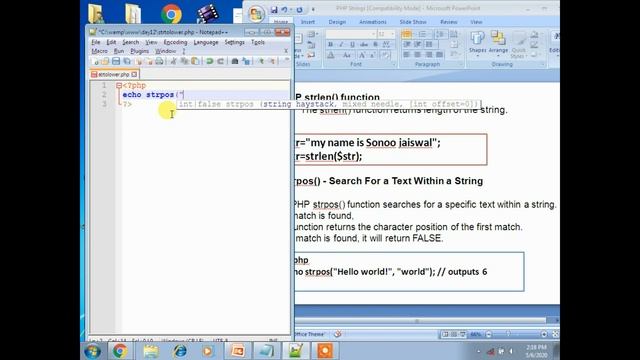Open the Slide Show ribbon tab in PowerPoint
640x360 pixels.
pyautogui.click(x=413, y=22)
